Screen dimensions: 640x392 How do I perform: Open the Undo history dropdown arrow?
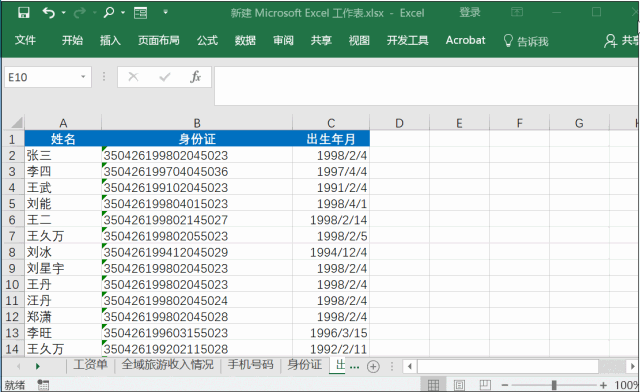[63, 13]
